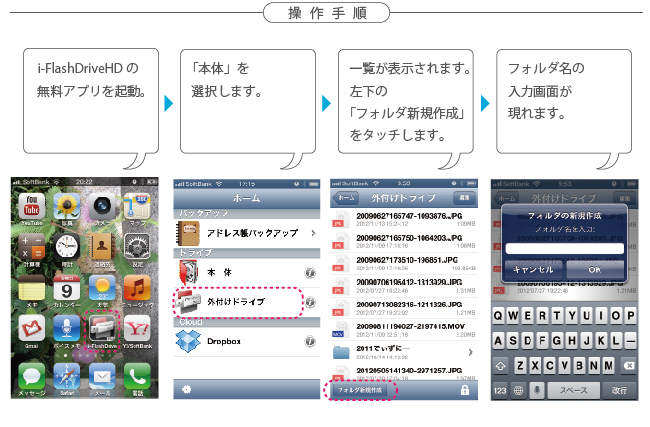Tap the P key on keyboard
650x427 pixels.
coord(631,316)
